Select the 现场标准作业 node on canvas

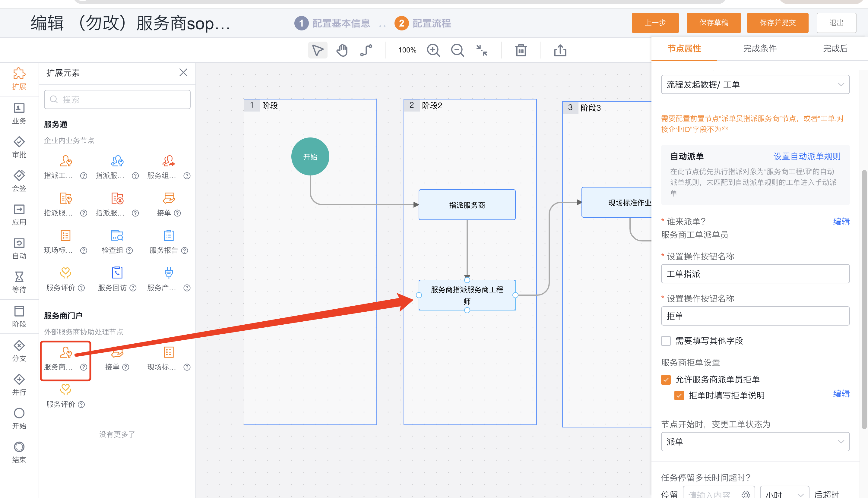[x=616, y=203]
